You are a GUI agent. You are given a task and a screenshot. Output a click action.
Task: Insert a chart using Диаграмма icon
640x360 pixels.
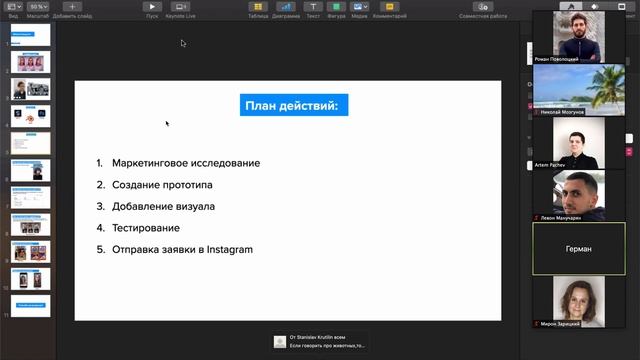[286, 7]
